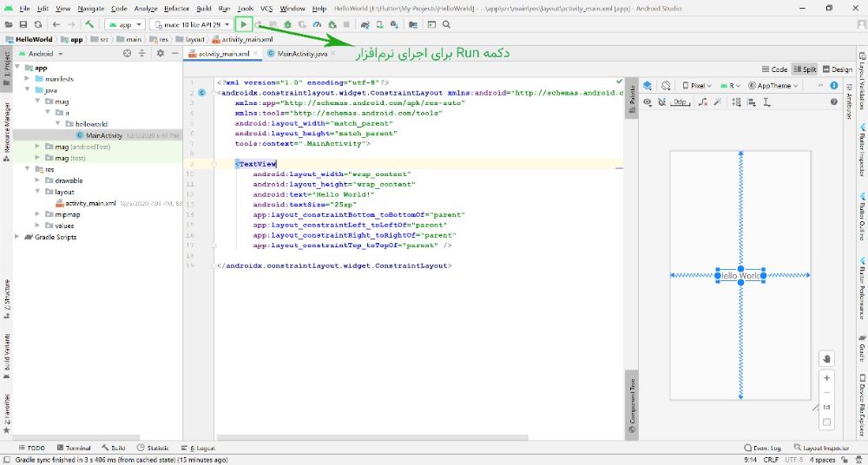Open Search Everywhere magnifier icon
The height and width of the screenshot is (465, 868).
446,24
